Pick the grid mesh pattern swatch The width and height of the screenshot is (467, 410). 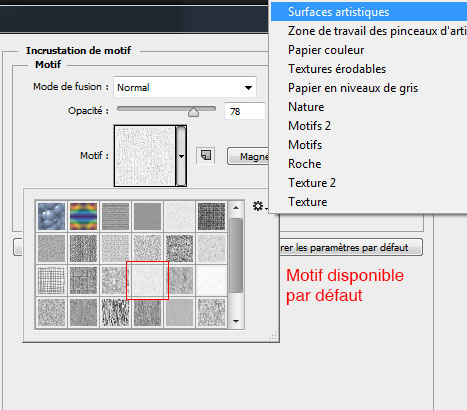[x=51, y=281]
